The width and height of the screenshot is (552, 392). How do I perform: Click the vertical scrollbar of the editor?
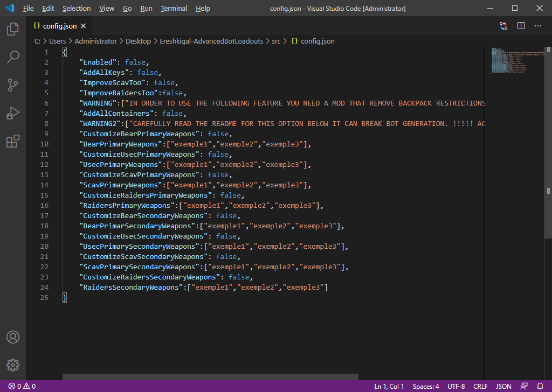point(548,142)
